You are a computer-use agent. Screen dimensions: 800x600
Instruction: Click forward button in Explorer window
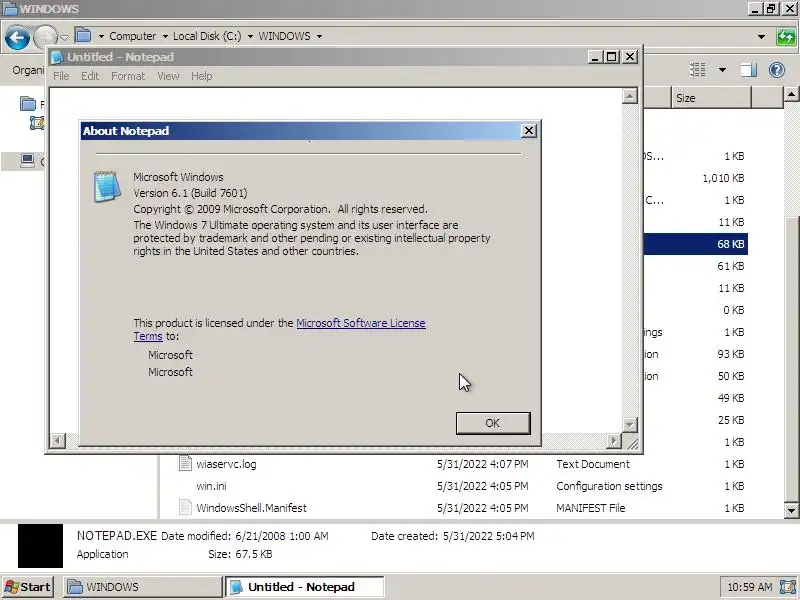pyautogui.click(x=45, y=37)
